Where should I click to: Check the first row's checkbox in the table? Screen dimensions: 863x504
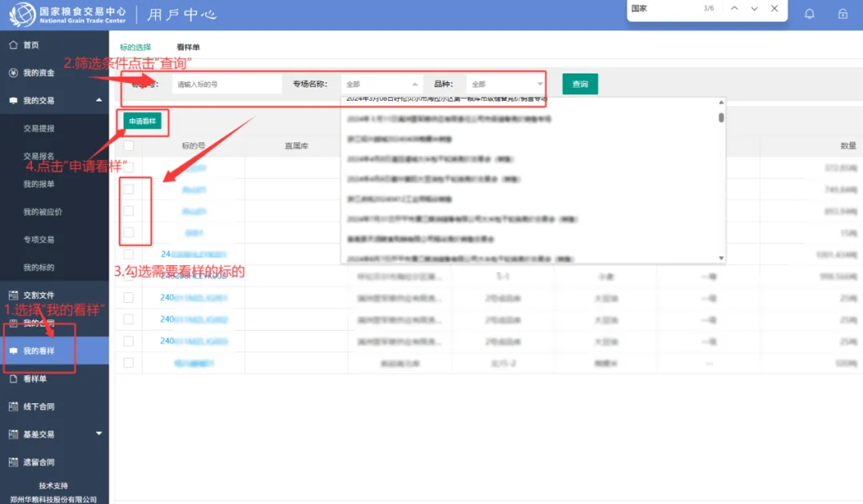coord(127,166)
